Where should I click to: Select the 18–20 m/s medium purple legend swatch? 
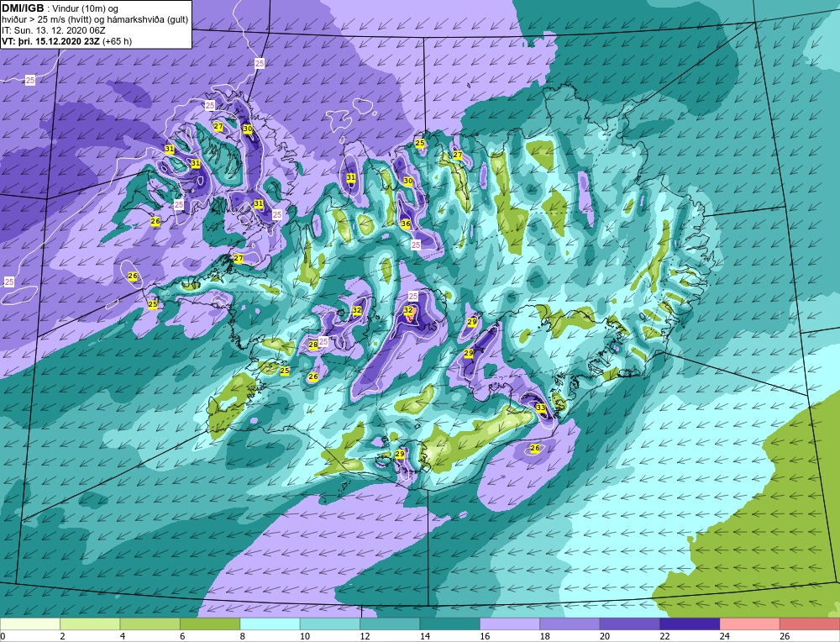coord(570,624)
